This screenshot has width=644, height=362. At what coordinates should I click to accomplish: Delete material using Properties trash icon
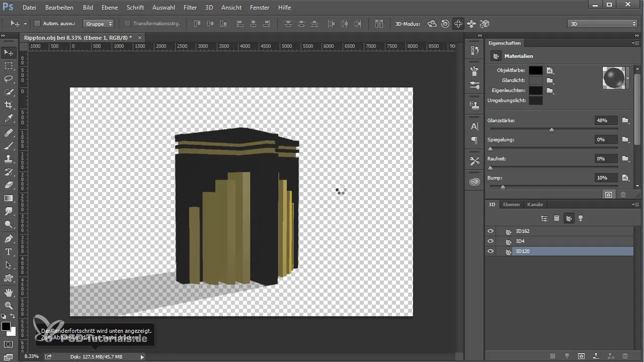tap(623, 194)
